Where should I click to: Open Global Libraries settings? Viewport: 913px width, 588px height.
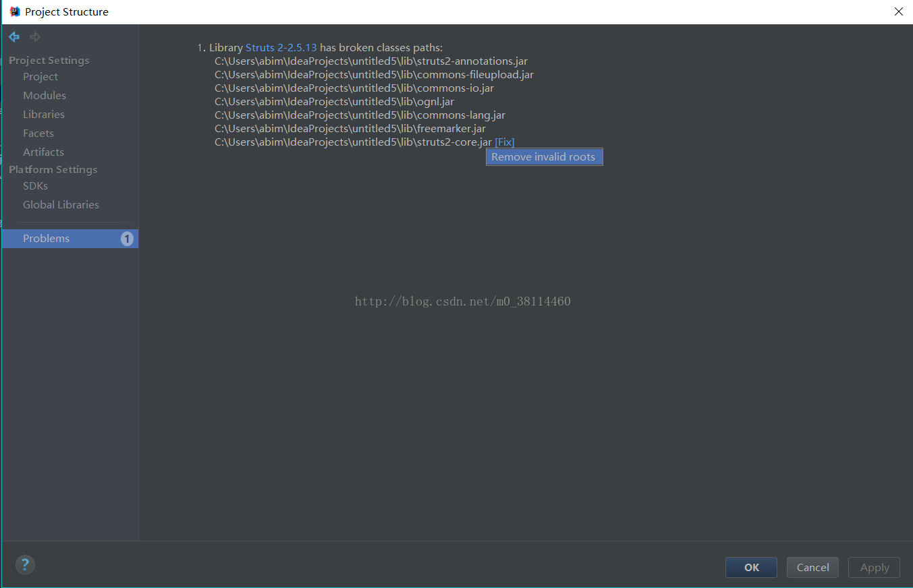(x=61, y=205)
